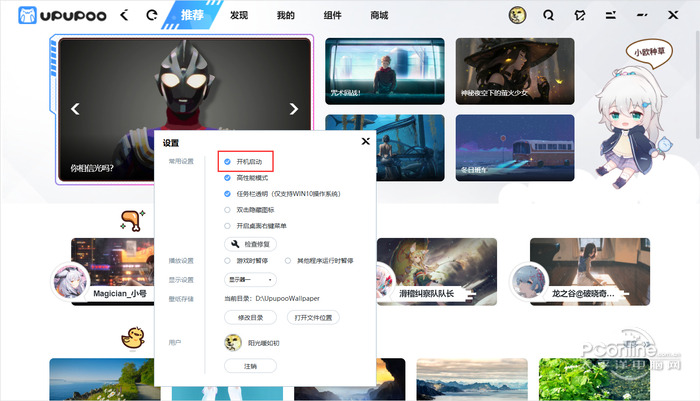Select 播放设置 in settings sidebar
700x401 pixels.
[181, 261]
